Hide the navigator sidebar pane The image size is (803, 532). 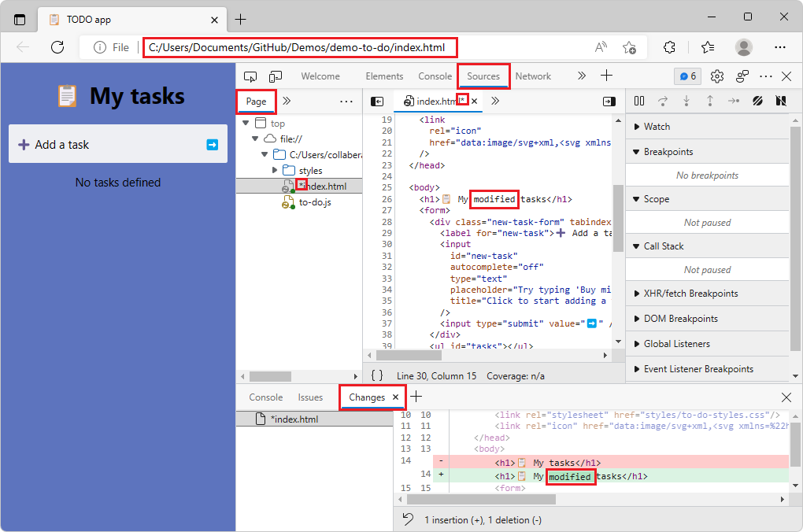pos(377,102)
